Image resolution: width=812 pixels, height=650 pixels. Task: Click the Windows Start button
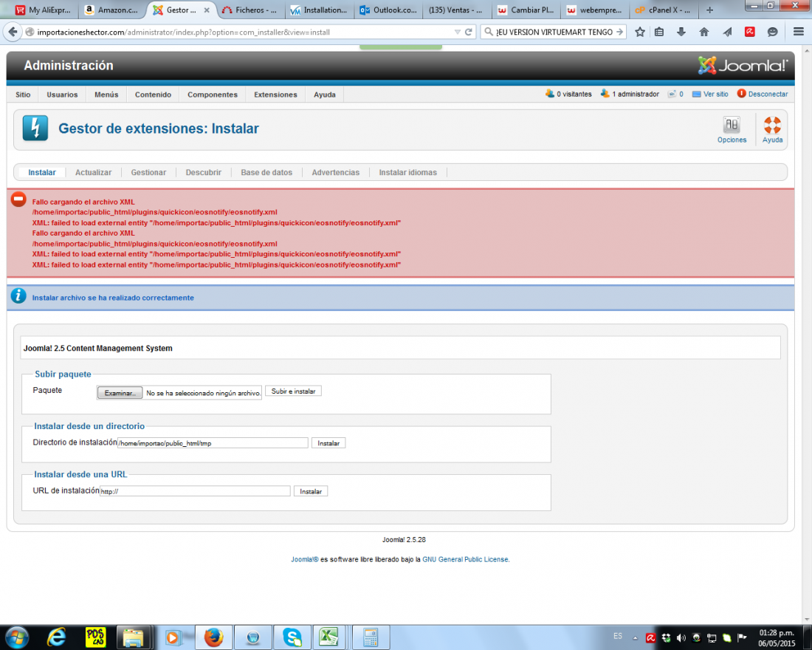click(16, 637)
